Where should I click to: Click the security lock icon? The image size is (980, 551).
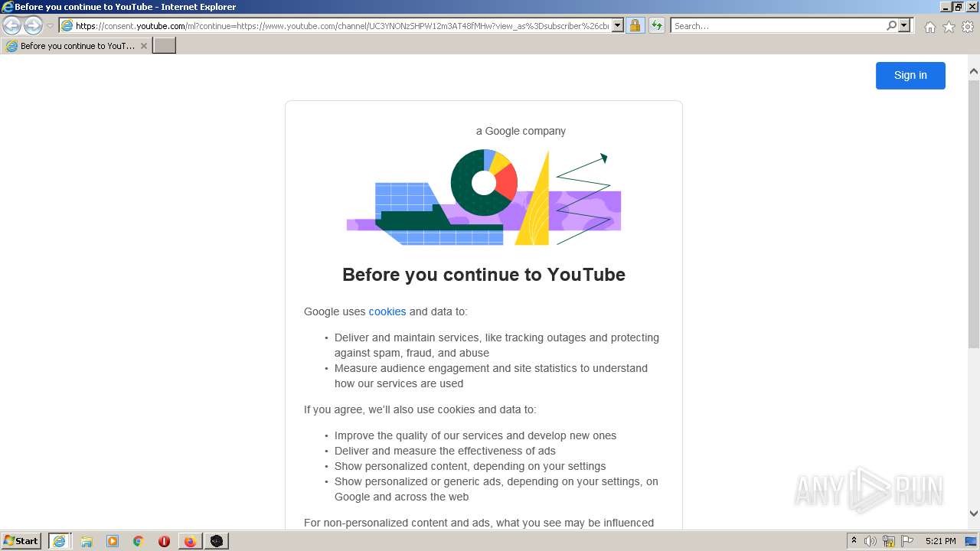tap(635, 26)
